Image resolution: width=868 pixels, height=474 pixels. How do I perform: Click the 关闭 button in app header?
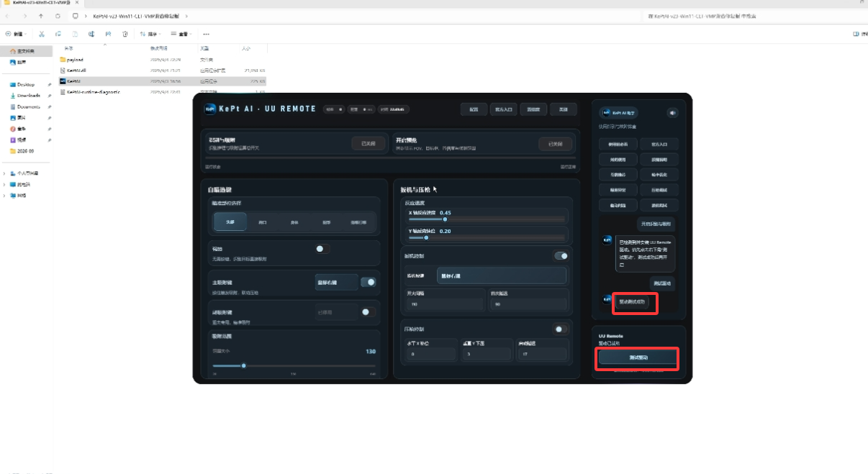(564, 109)
